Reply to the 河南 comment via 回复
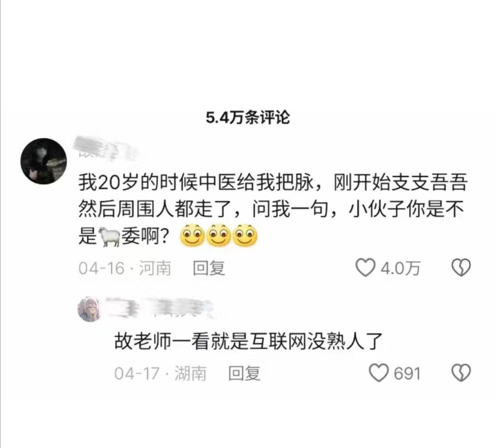The height and width of the screenshot is (448, 496). pos(209,268)
